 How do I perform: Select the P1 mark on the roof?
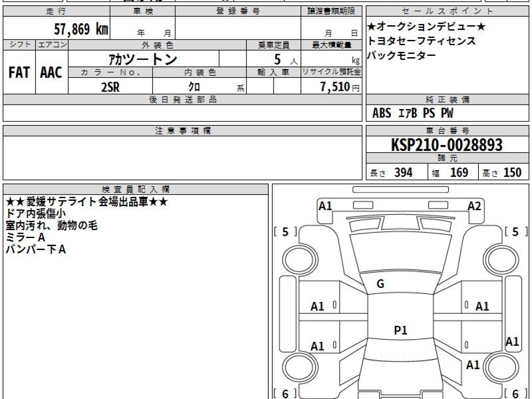click(401, 330)
